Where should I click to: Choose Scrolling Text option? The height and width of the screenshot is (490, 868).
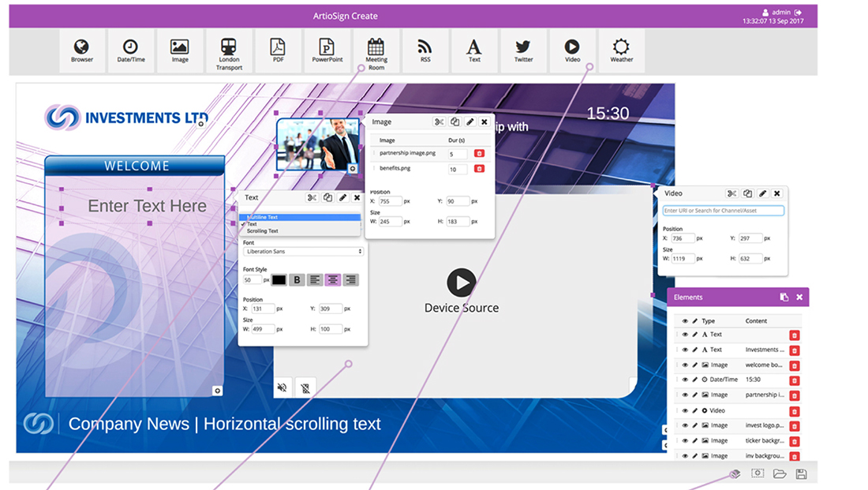click(300, 231)
